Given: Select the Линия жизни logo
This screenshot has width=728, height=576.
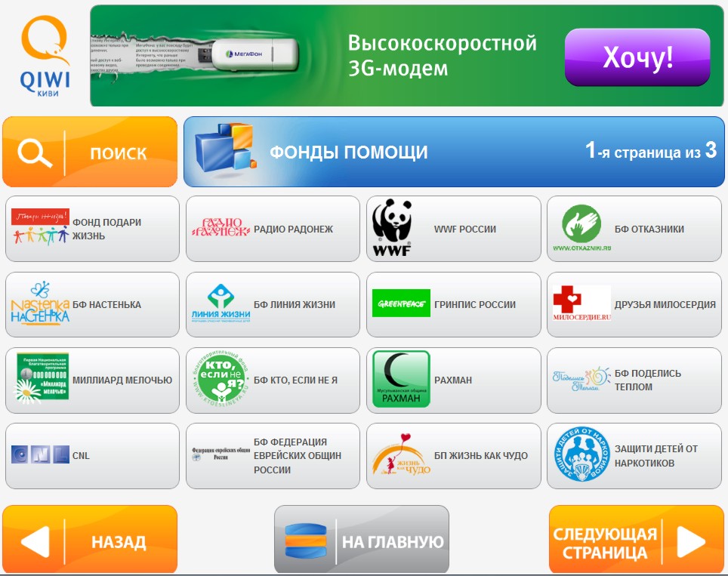Looking at the screenshot, I should click(221, 303).
